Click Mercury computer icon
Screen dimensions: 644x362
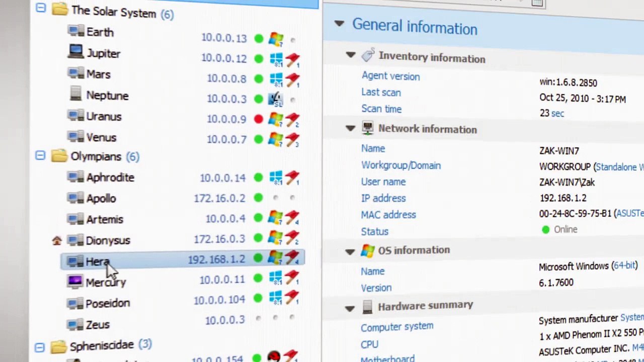coord(75,282)
